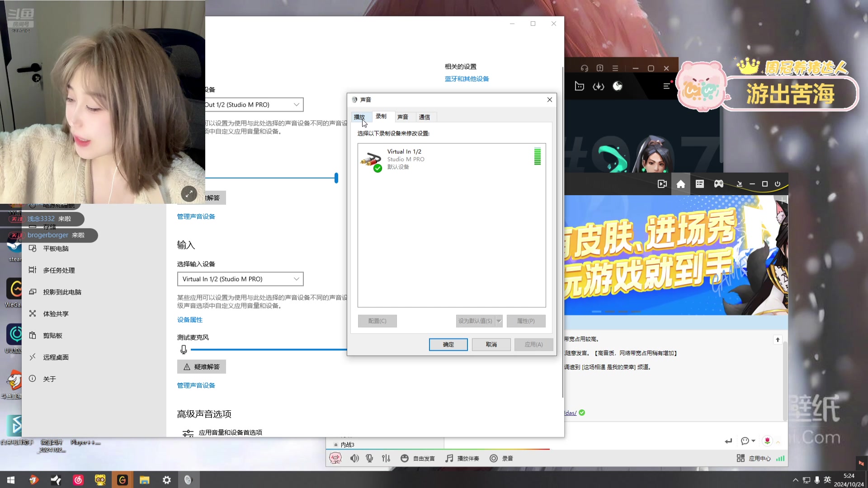
Task: Open the user avatar in launcher toolbar
Action: point(618,86)
